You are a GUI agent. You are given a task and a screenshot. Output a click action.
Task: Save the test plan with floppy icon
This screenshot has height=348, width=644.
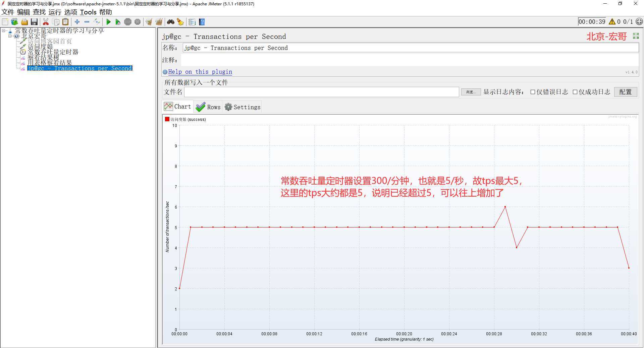34,22
